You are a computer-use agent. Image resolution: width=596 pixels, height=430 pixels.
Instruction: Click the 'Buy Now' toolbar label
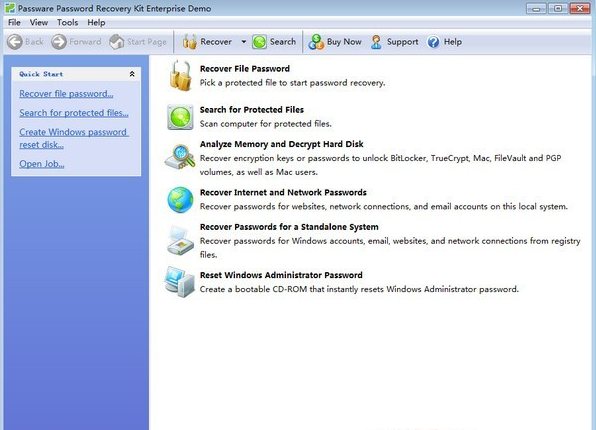(344, 42)
